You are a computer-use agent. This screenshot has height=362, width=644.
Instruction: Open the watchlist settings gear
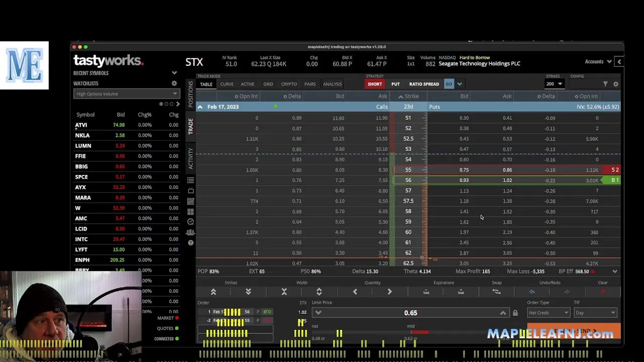(174, 83)
